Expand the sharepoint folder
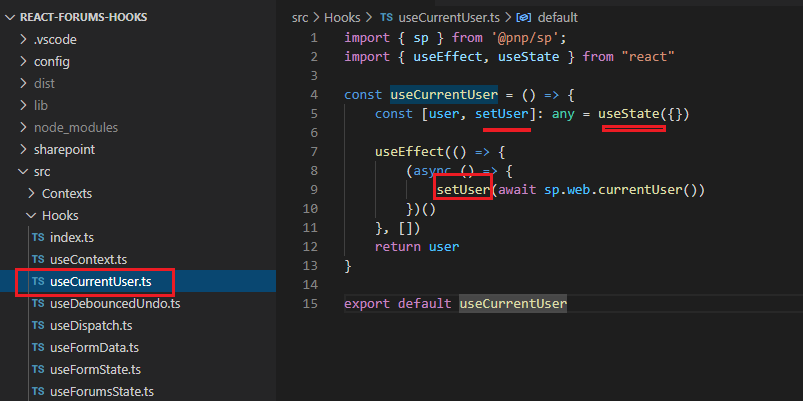Image resolution: width=803 pixels, height=401 pixels. pyautogui.click(x=64, y=149)
